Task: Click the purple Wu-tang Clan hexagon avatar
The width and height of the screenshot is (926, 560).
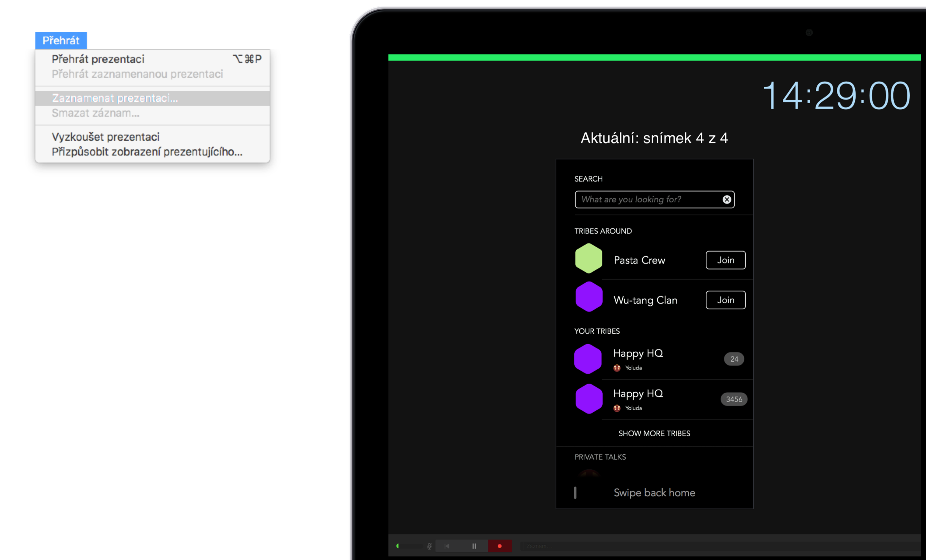Action: point(589,297)
